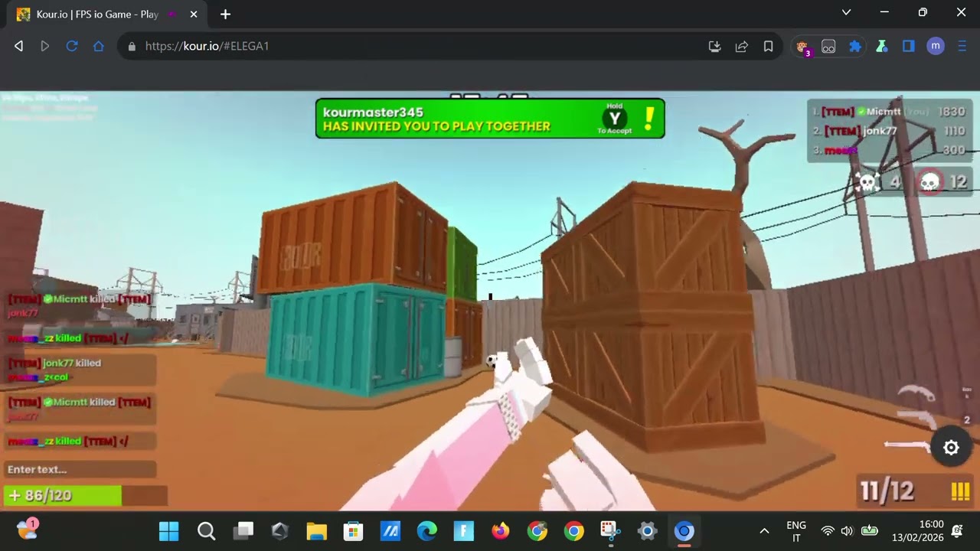Click the browser forward arrow

coord(44,46)
